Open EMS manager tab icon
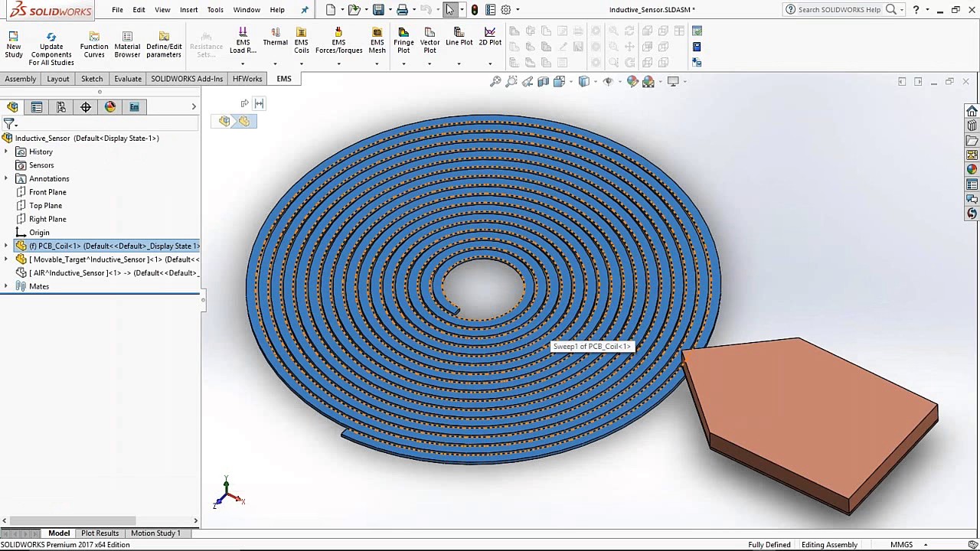Viewport: 980px width, 551px height. (x=135, y=107)
